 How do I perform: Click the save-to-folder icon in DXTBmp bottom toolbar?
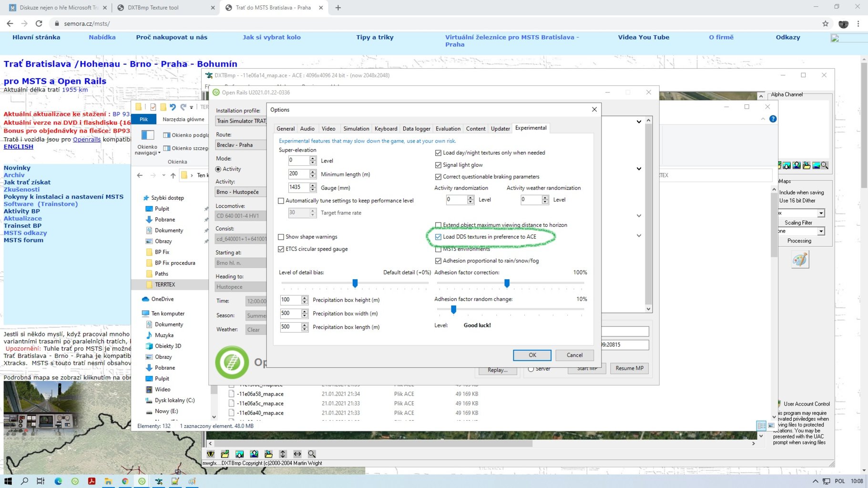pyautogui.click(x=269, y=454)
